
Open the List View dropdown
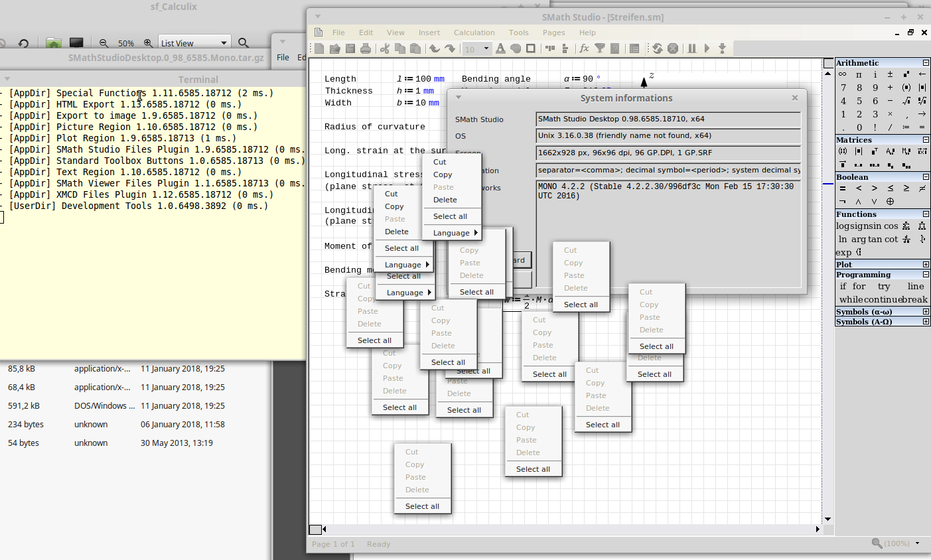[194, 43]
